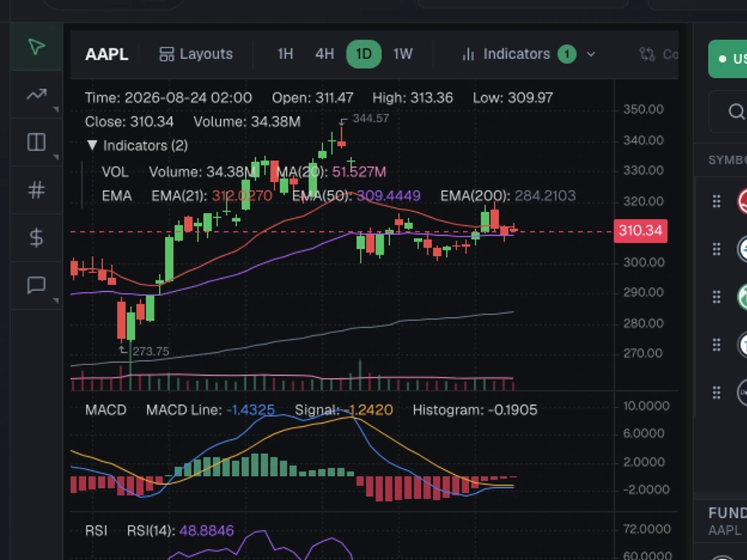Click the EMA(21) value 312.0270
Screen dimensions: 747x560
pos(242,196)
